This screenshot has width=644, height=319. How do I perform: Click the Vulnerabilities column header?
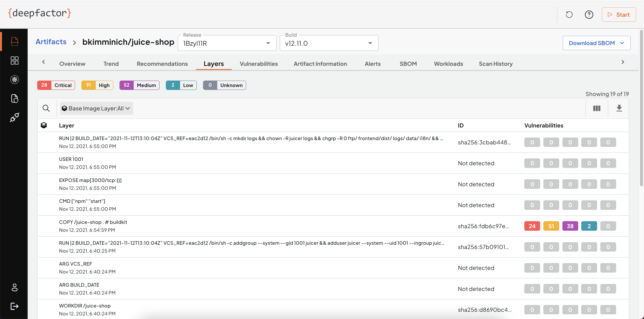pos(544,125)
